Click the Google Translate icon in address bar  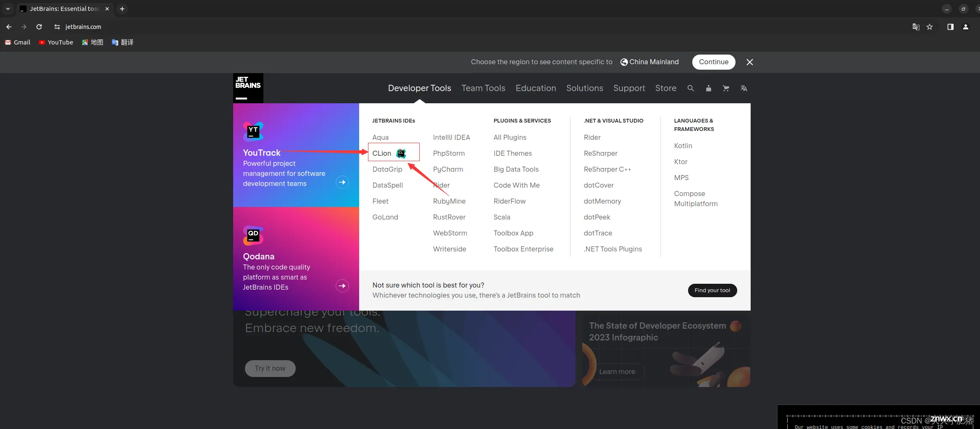tap(916, 27)
